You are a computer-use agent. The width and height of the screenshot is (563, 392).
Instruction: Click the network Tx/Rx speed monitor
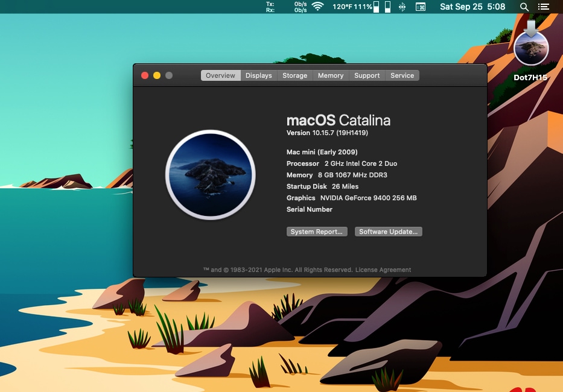(286, 7)
